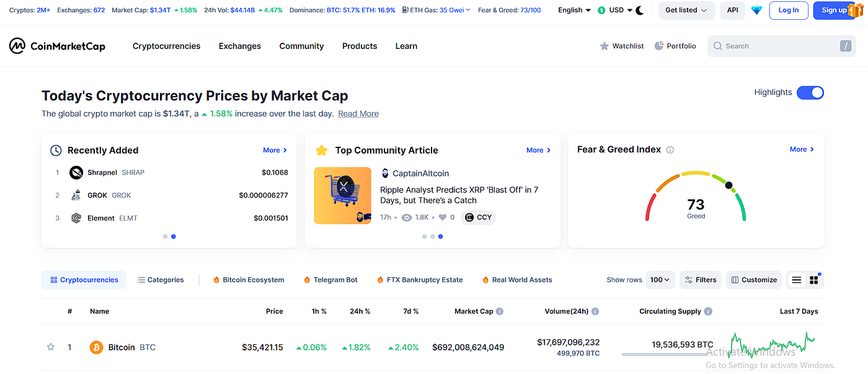Image resolution: width=868 pixels, height=374 pixels.
Task: Select third Community Article carousel dot
Action: 441,237
